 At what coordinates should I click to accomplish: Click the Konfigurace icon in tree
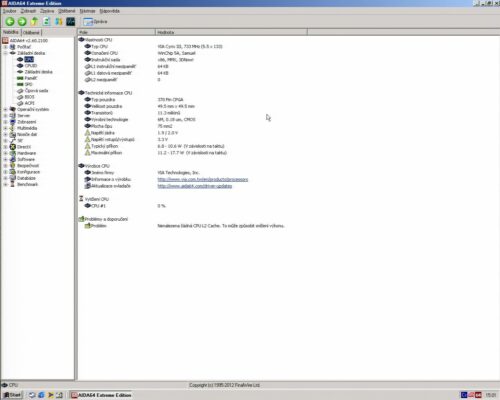coord(13,172)
